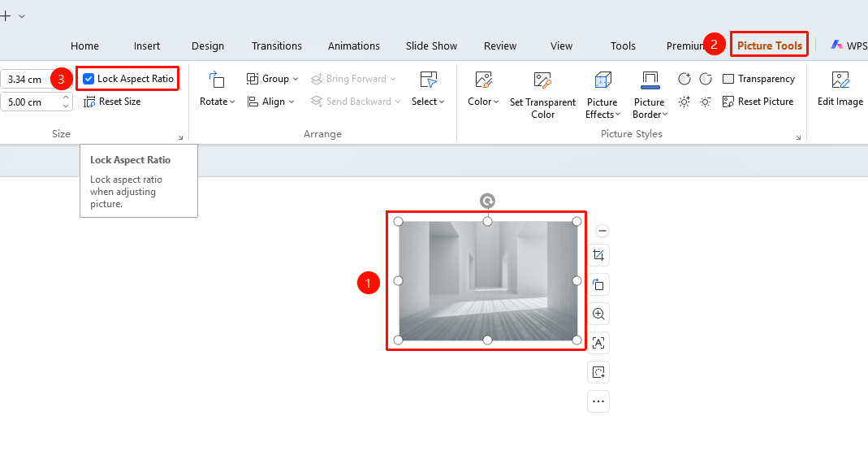868x455 pixels.
Task: Open the Tools tab
Action: click(623, 46)
